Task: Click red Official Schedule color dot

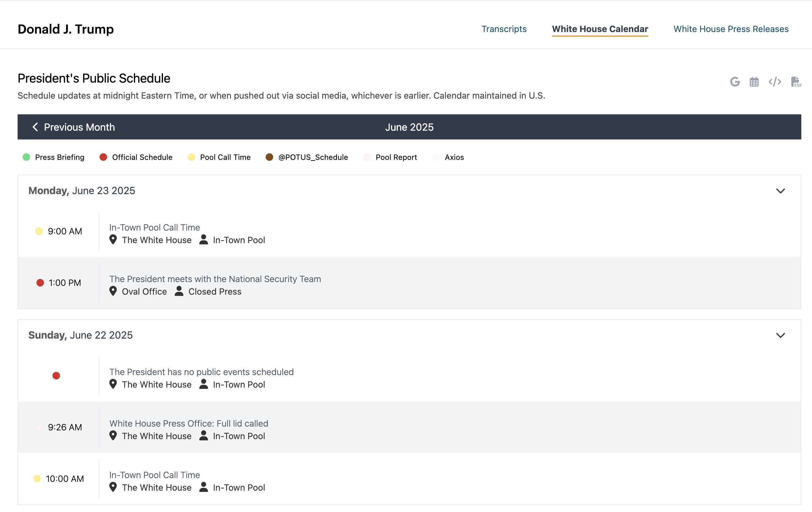Action: click(103, 157)
